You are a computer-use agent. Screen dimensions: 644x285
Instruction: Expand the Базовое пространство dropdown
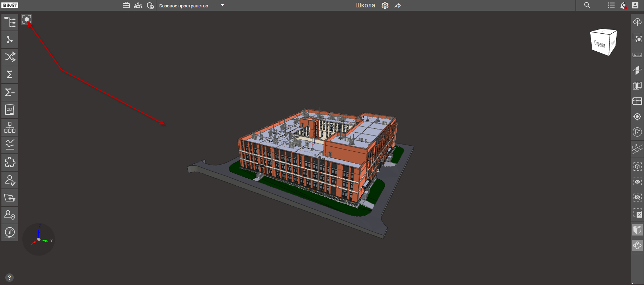222,5
